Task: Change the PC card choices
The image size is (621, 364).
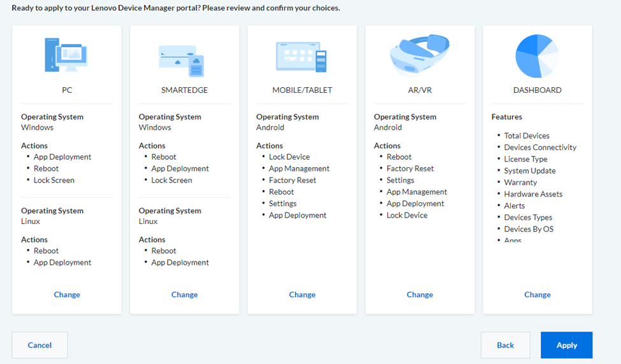Action: point(67,295)
